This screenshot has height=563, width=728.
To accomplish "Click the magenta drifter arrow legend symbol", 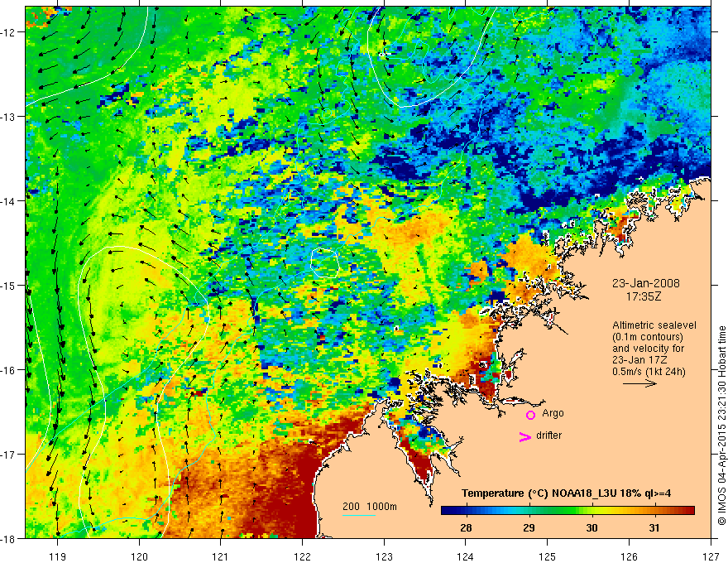I will click(x=524, y=436).
